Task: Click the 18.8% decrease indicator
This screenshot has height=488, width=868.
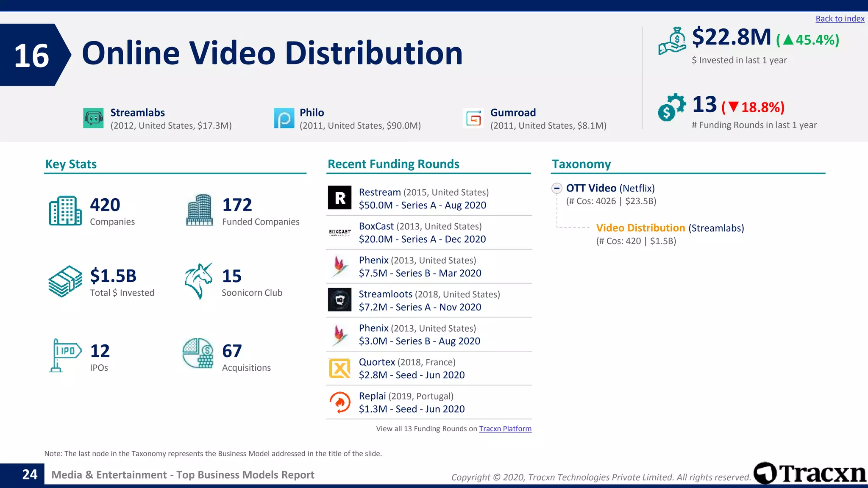Action: click(753, 107)
